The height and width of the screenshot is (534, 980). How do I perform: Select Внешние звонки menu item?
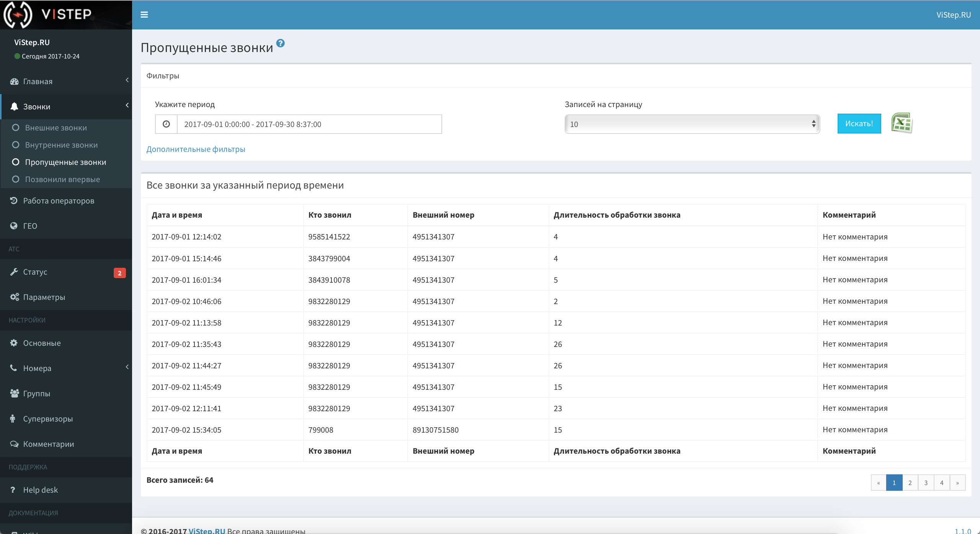55,127
